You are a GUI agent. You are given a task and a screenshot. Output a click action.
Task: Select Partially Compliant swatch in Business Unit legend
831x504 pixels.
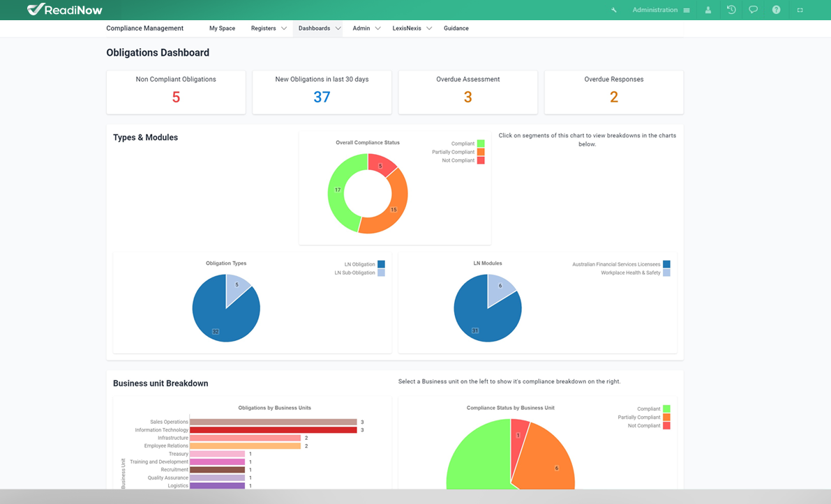(667, 417)
